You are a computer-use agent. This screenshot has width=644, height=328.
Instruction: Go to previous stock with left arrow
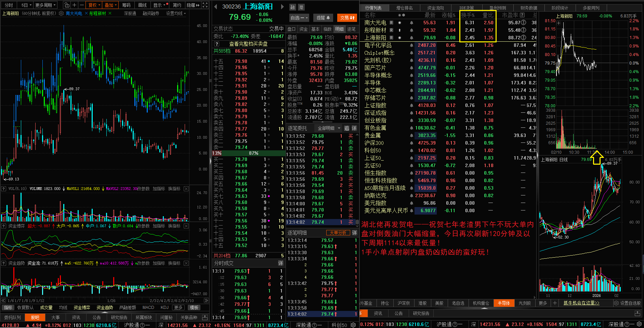pos(215,6)
